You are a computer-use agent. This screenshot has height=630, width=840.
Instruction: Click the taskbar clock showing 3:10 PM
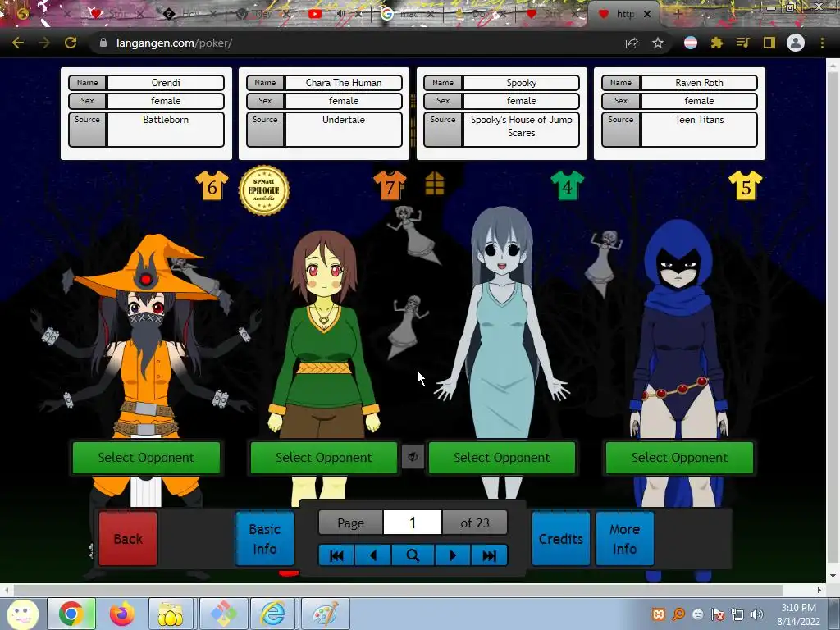[x=798, y=614]
